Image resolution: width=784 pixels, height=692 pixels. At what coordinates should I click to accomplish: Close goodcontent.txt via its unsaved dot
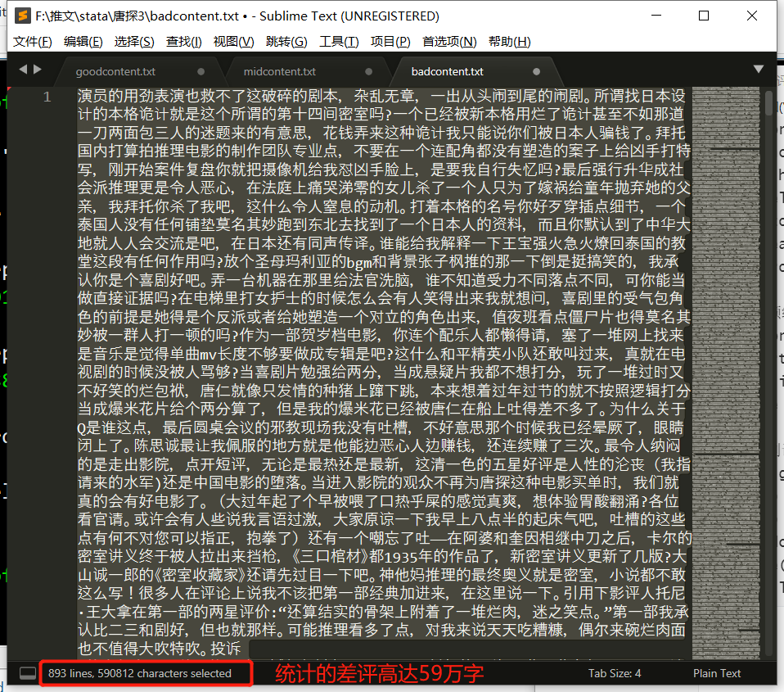pos(201,71)
